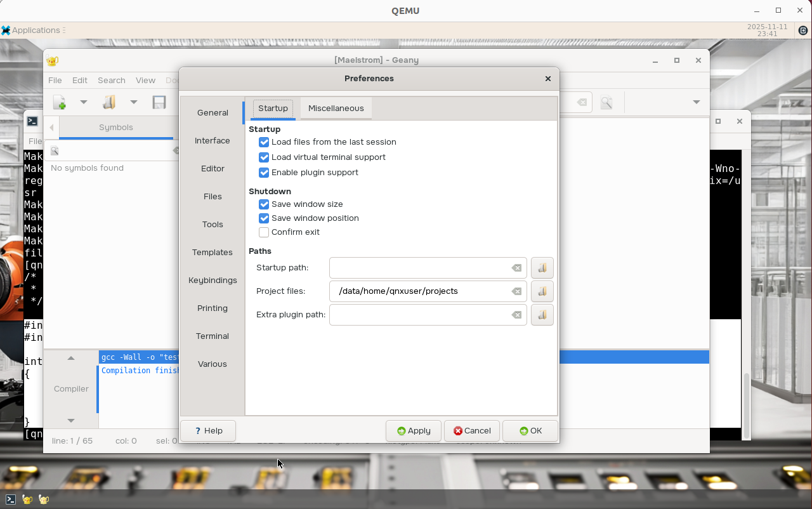This screenshot has width=812, height=509.
Task: Expand the toolbar overflow arrow
Action: point(696,102)
